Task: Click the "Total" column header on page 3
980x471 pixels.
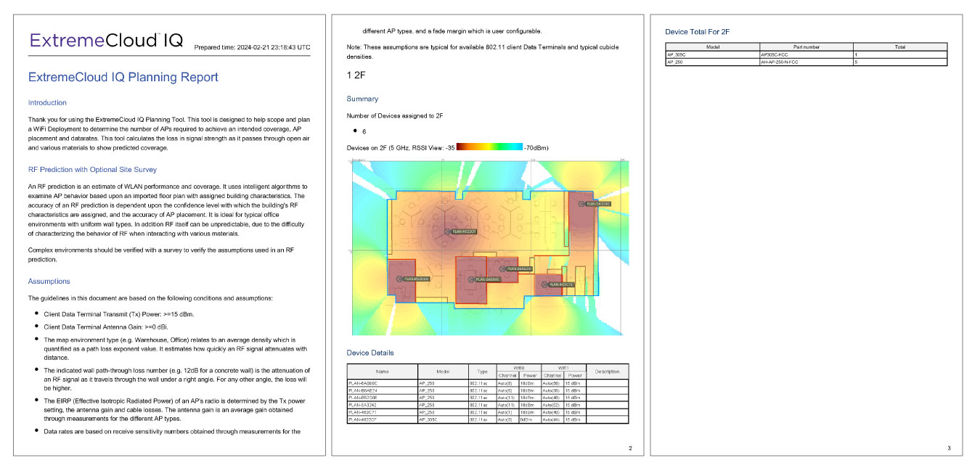Action: tap(900, 47)
